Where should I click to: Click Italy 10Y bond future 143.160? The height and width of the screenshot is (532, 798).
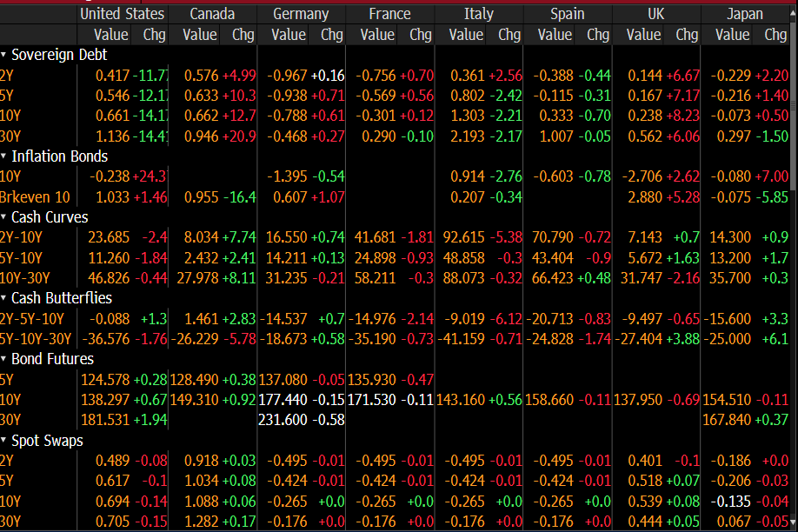[461, 400]
